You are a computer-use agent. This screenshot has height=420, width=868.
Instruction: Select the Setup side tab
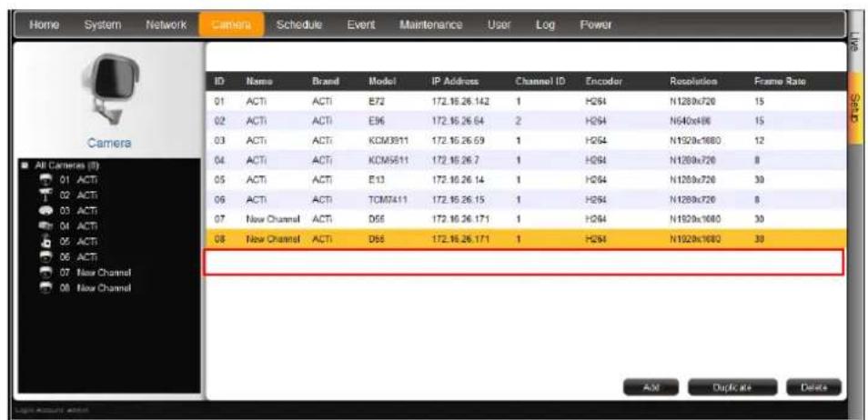click(x=857, y=107)
